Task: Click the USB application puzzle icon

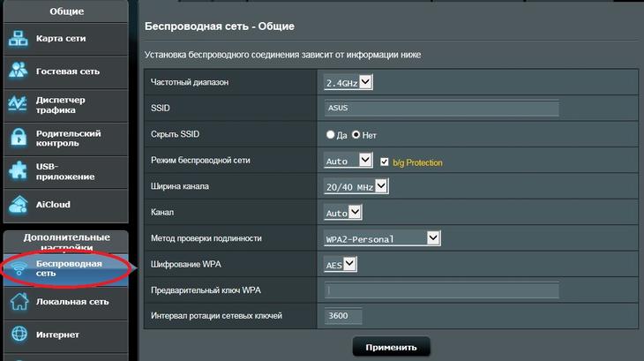Action: [18, 171]
